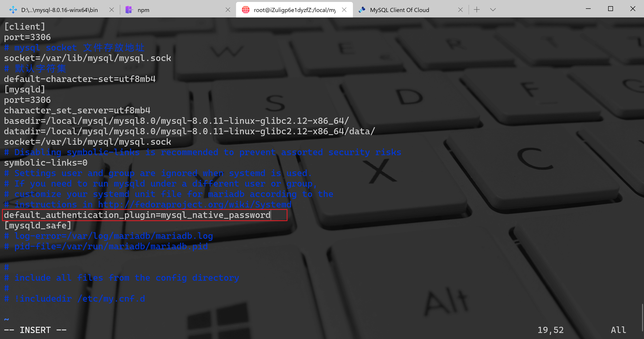Click the mysql-8.0.16-winx64 tab icon

point(13,10)
